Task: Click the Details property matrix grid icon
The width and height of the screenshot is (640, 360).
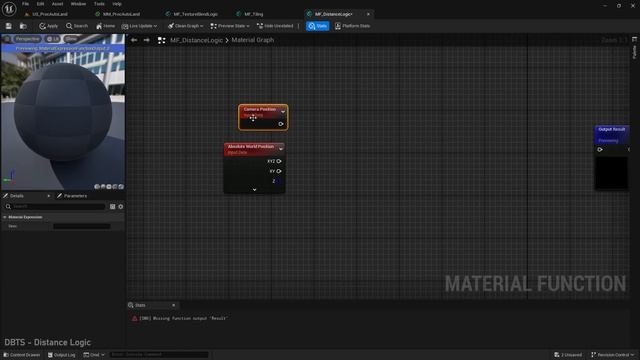Action: tap(113, 207)
